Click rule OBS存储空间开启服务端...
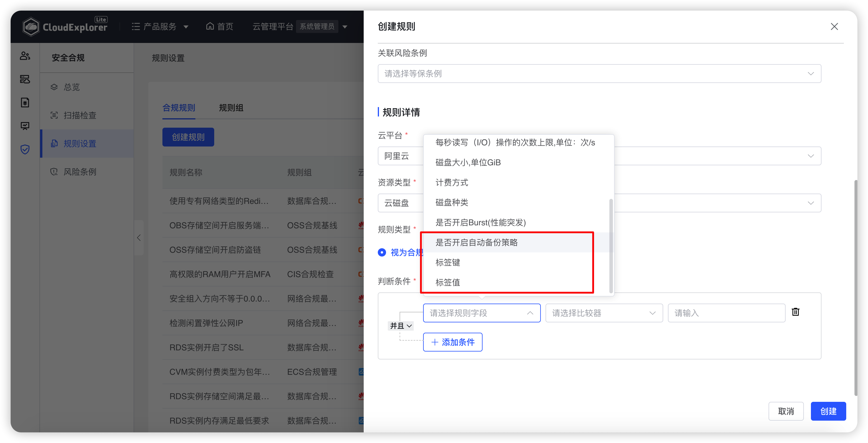868x443 pixels. (x=219, y=225)
